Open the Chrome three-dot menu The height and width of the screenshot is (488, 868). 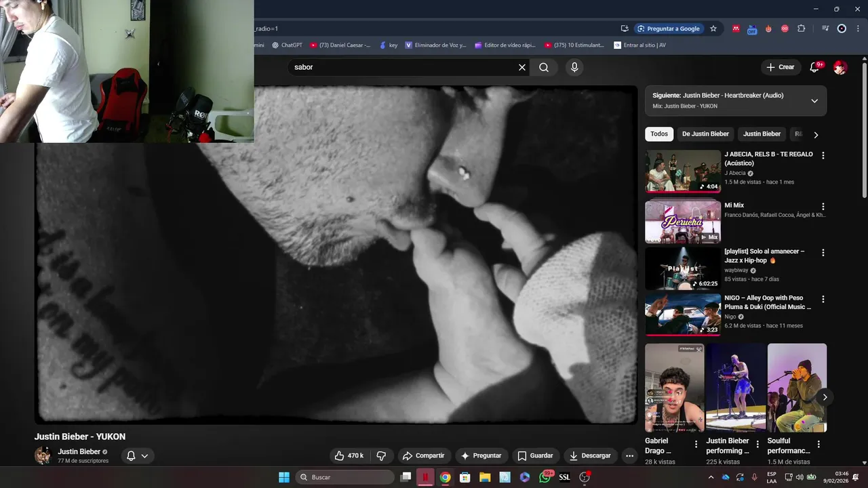pos(857,28)
